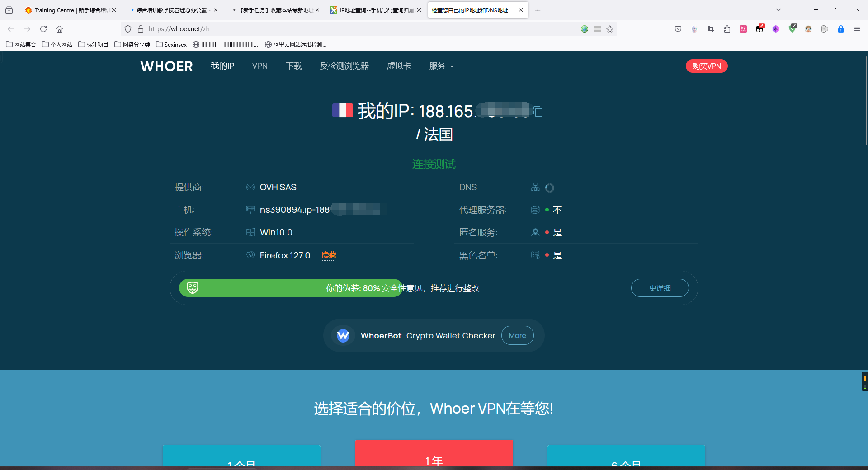
Task: Click the orange 隐藏 link beside Firefox 127.0
Action: pyautogui.click(x=329, y=255)
